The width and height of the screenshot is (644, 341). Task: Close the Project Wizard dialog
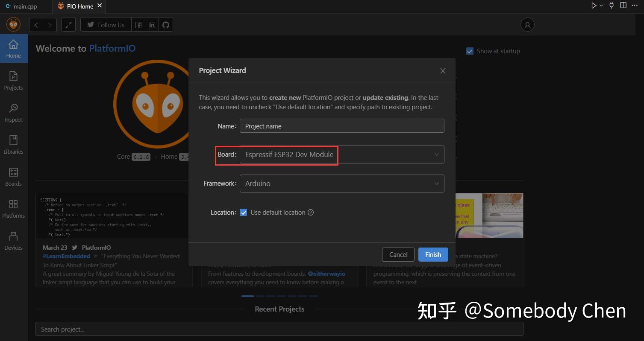point(443,71)
